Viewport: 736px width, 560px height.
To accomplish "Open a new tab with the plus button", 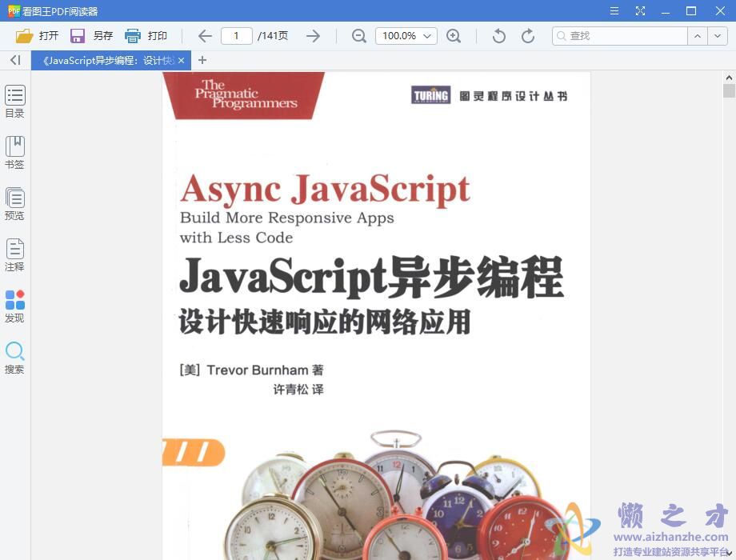I will coord(202,60).
